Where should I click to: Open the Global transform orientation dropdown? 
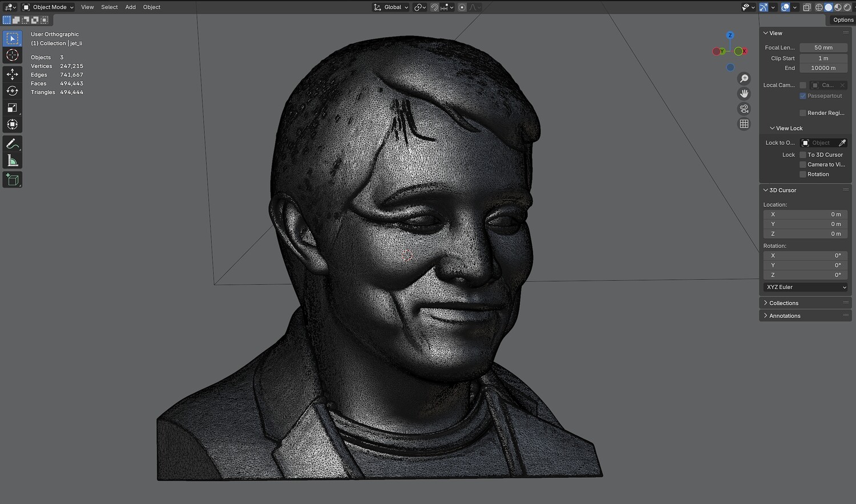click(x=391, y=7)
